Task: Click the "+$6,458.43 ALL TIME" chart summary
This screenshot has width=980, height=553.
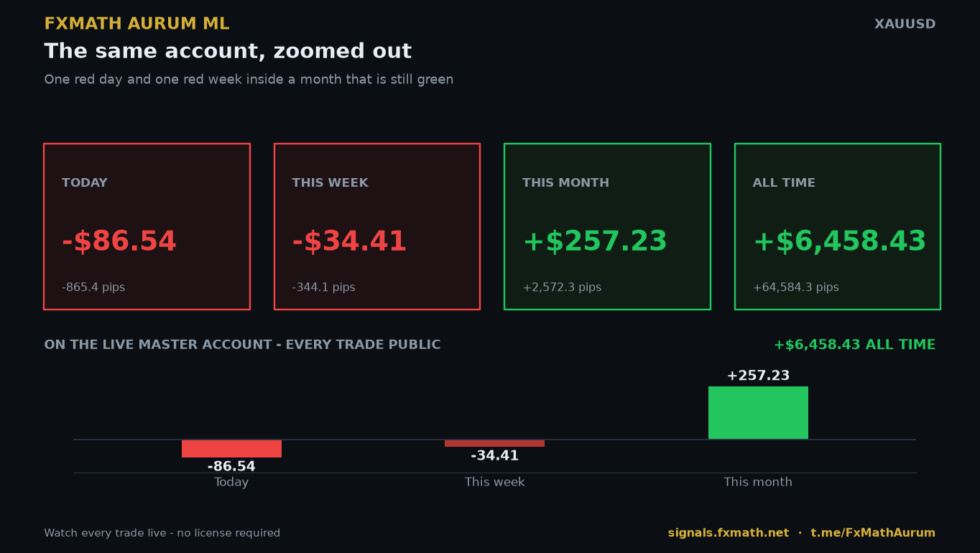Action: click(854, 345)
